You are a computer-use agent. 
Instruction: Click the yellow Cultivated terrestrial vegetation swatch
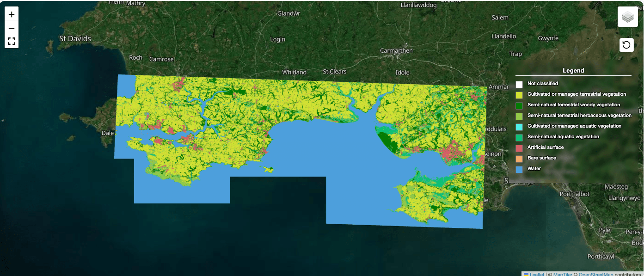[519, 95]
